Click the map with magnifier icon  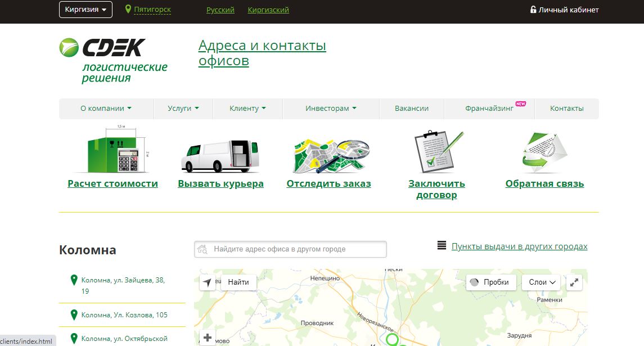331,156
